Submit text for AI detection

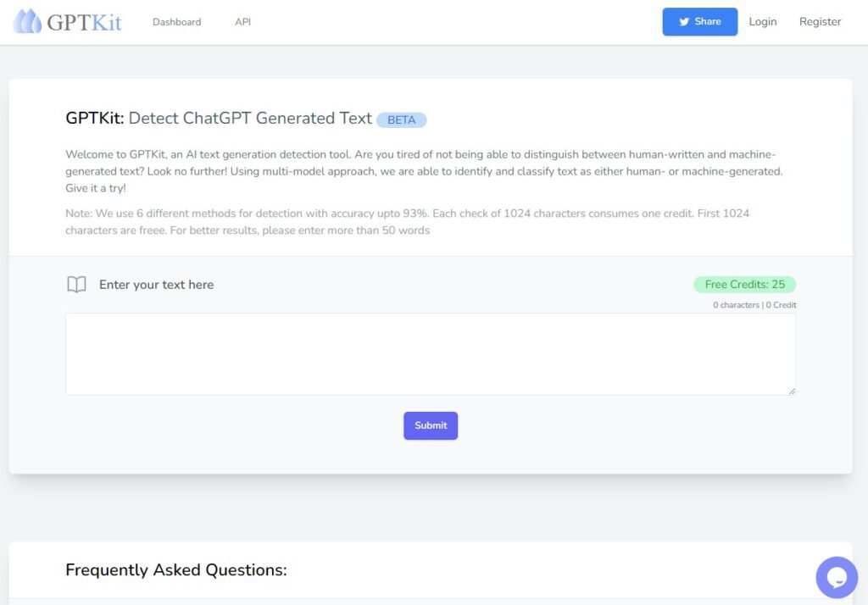[x=431, y=425]
